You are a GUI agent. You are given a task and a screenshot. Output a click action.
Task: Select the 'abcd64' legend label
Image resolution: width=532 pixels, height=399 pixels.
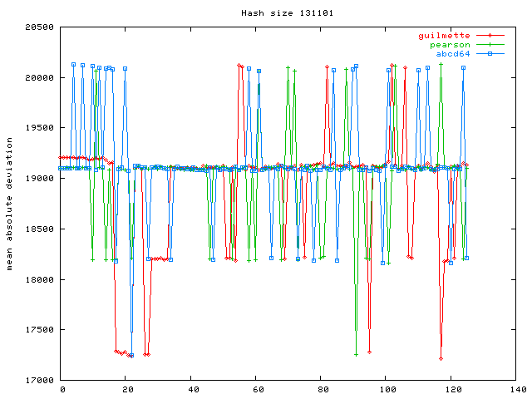click(453, 54)
